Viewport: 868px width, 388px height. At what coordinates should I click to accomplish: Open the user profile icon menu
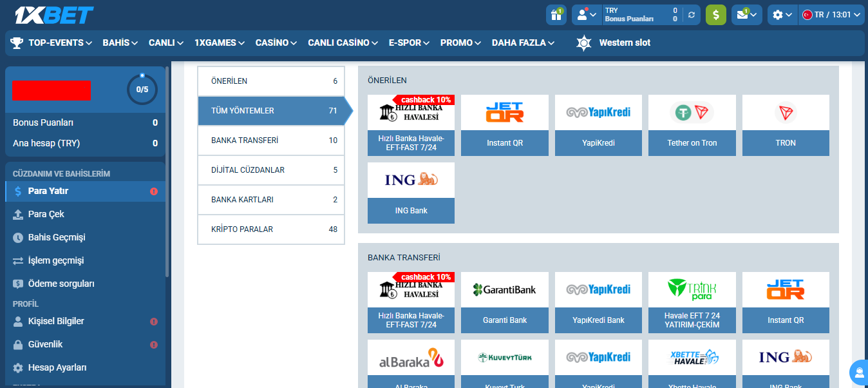pyautogui.click(x=587, y=15)
